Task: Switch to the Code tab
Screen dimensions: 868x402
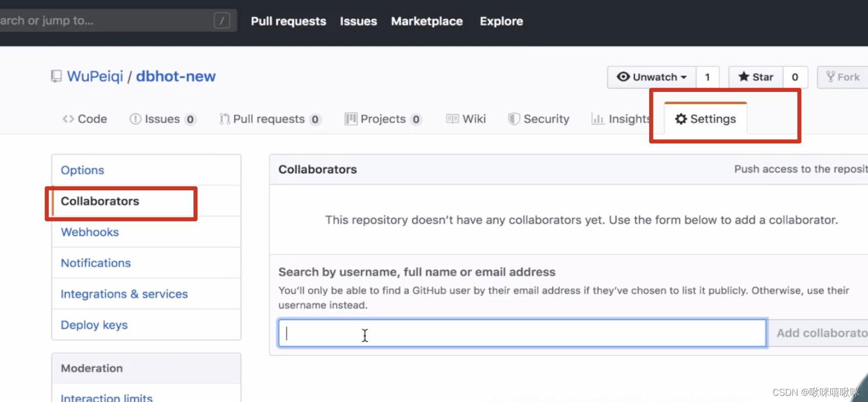Action: tap(85, 119)
